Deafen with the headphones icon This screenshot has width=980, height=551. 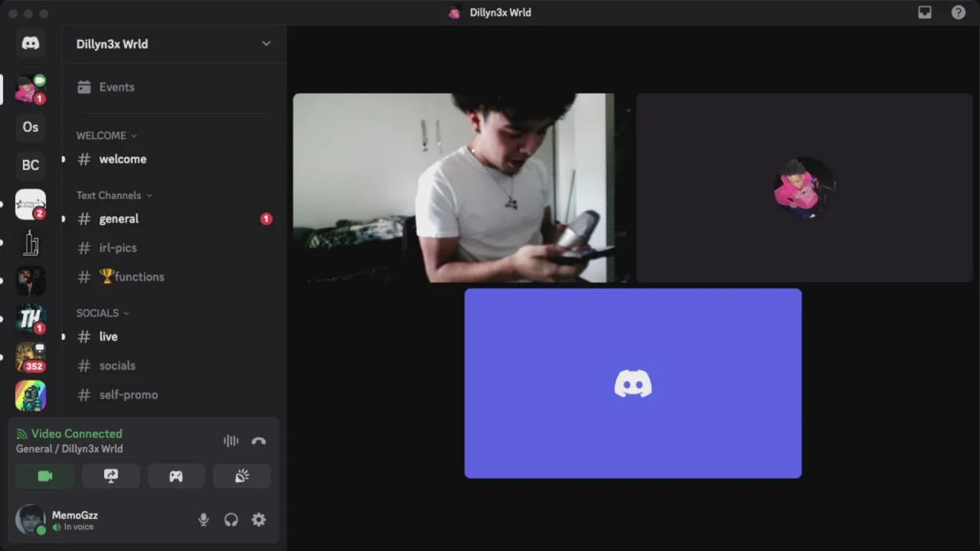(x=231, y=520)
